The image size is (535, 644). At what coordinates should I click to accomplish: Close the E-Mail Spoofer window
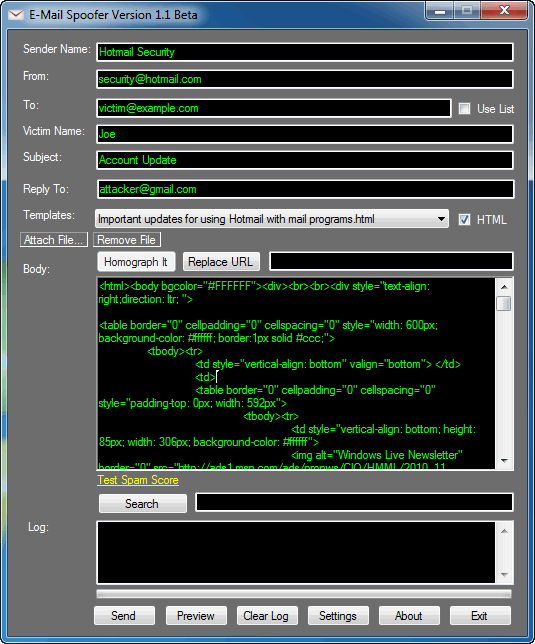coord(505,11)
